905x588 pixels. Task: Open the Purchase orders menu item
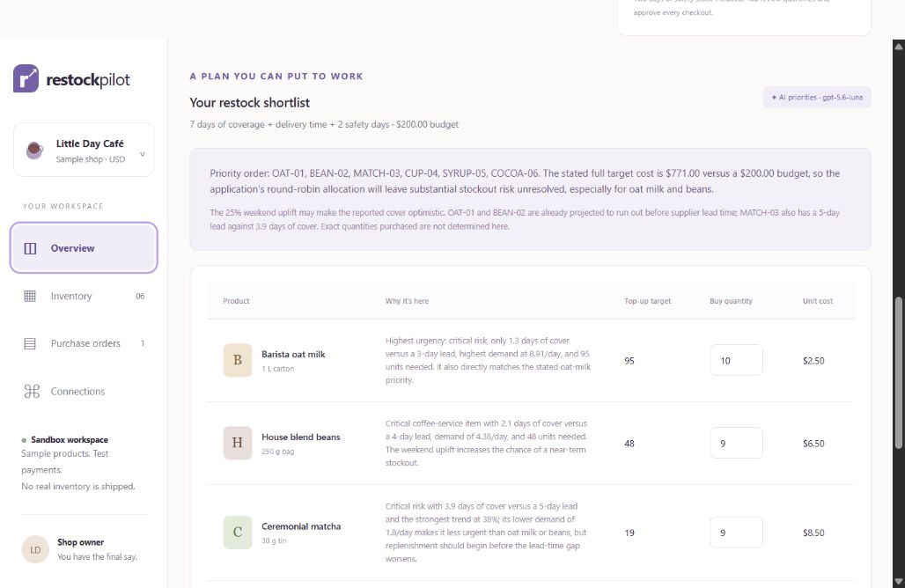pyautogui.click(x=84, y=344)
